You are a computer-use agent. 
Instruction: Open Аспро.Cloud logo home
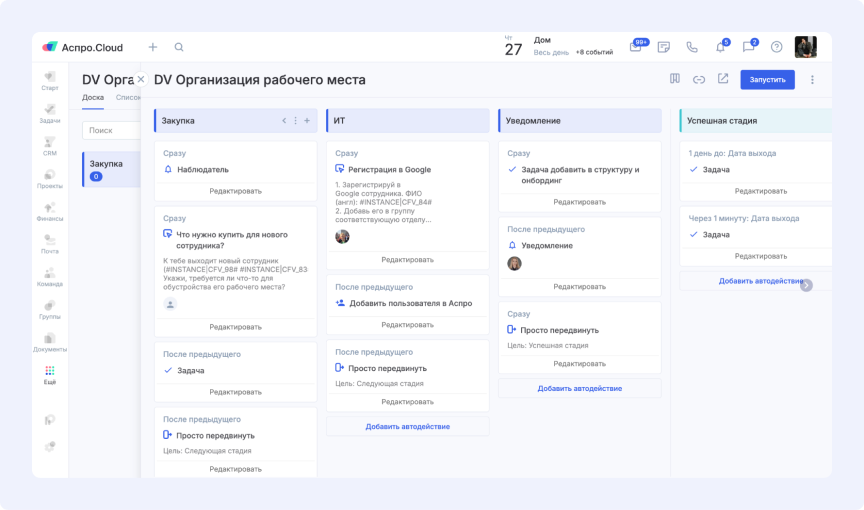coord(83,47)
